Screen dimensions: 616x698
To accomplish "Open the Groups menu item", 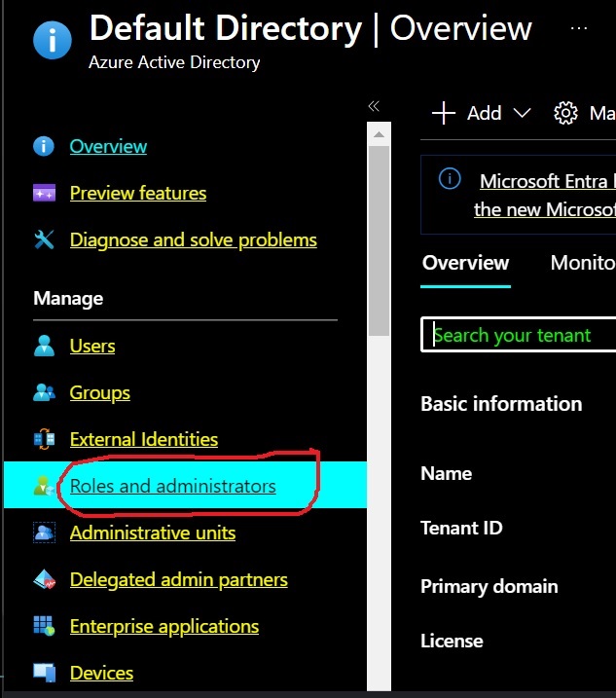I will click(x=99, y=392).
